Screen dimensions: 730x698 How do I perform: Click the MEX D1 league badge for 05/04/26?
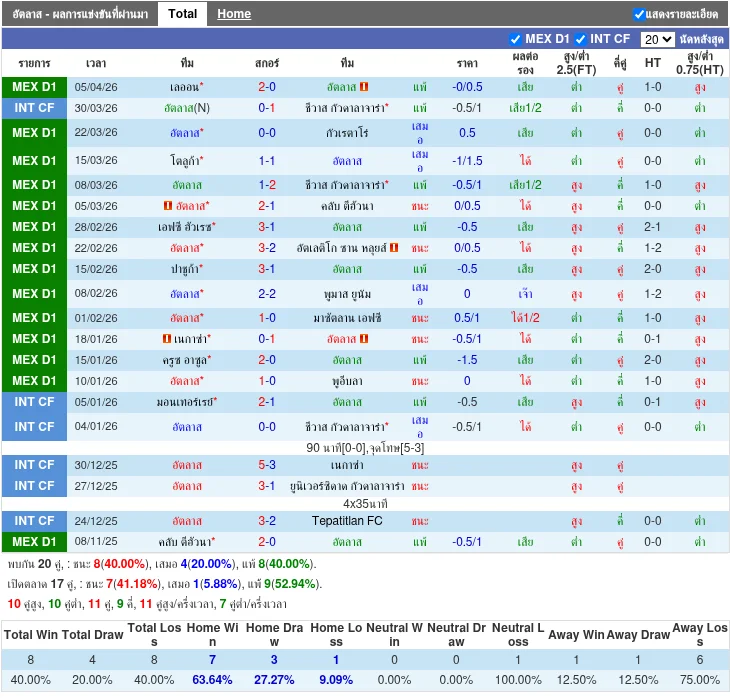click(x=34, y=87)
